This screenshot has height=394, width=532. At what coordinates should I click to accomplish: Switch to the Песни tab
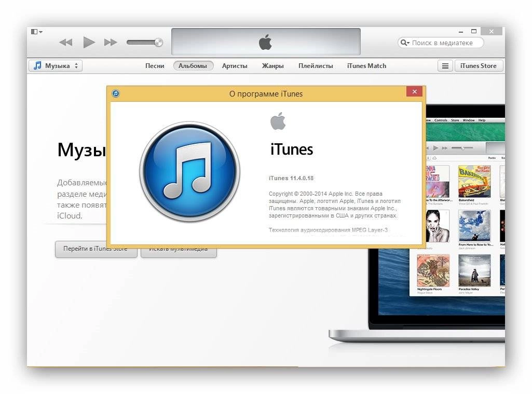coord(155,66)
